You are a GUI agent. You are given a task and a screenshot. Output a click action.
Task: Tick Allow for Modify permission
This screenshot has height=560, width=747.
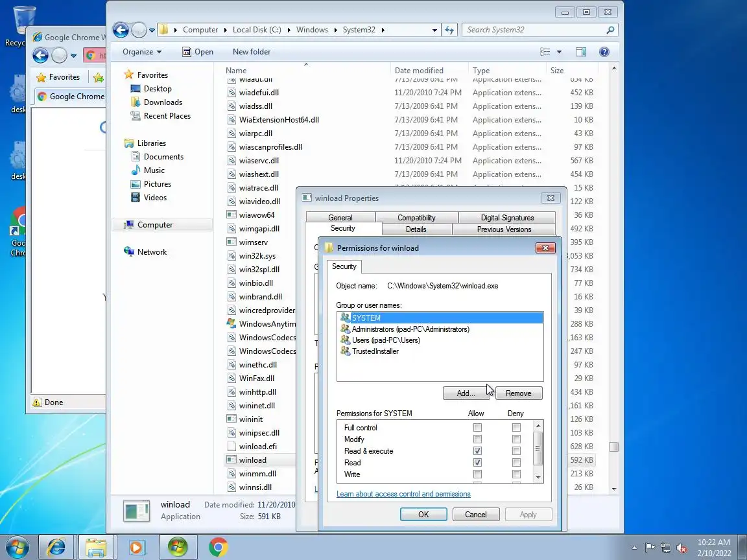(477, 439)
